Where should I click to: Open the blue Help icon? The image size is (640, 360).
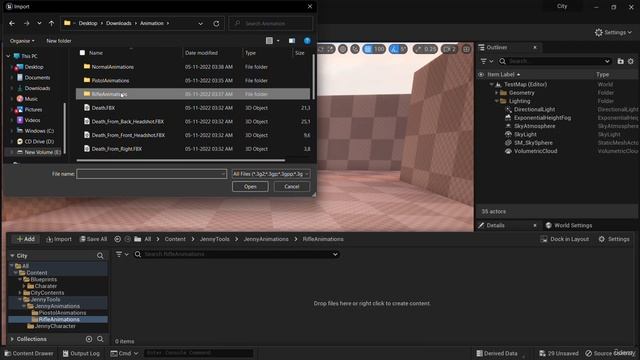[x=307, y=40]
